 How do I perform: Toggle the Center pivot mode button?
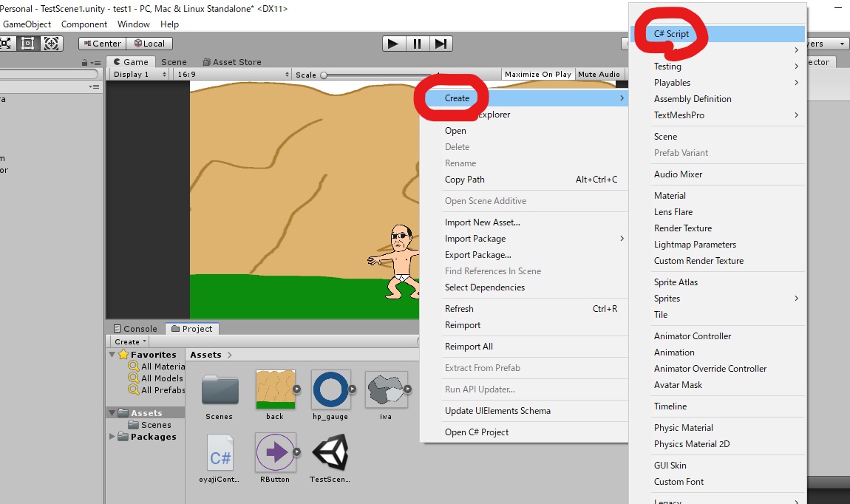(x=103, y=44)
